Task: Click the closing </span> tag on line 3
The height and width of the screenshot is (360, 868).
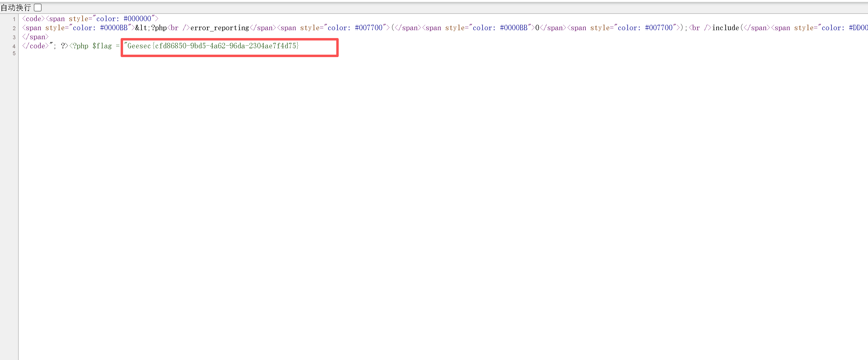Action: click(x=35, y=37)
